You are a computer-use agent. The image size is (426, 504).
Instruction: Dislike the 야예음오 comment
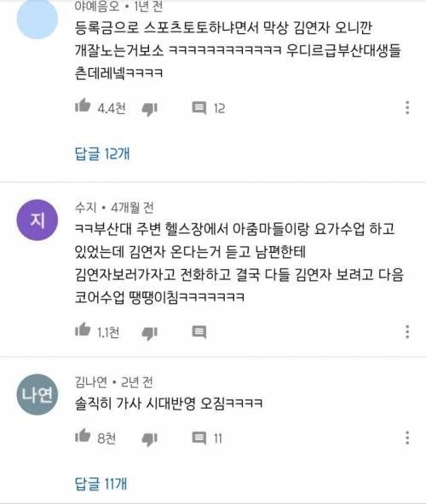pos(150,109)
